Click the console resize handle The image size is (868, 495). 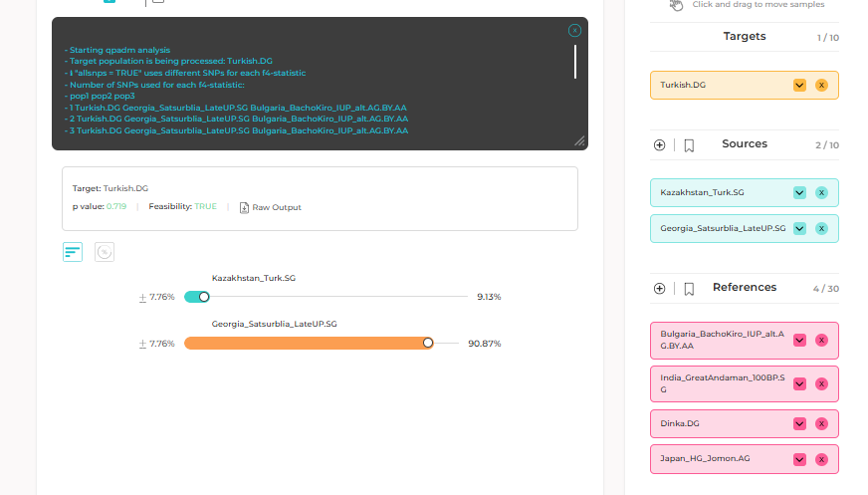coord(579,141)
